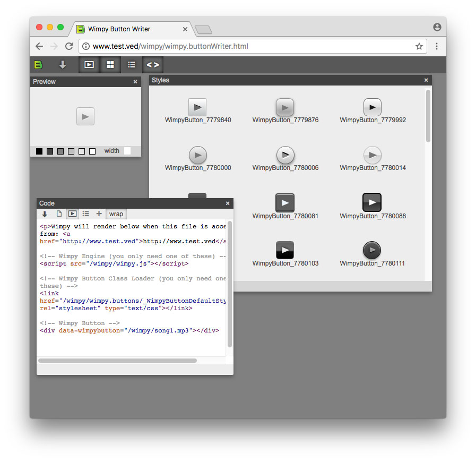
Task: Toggle the wrap button in Code panel
Action: point(116,214)
